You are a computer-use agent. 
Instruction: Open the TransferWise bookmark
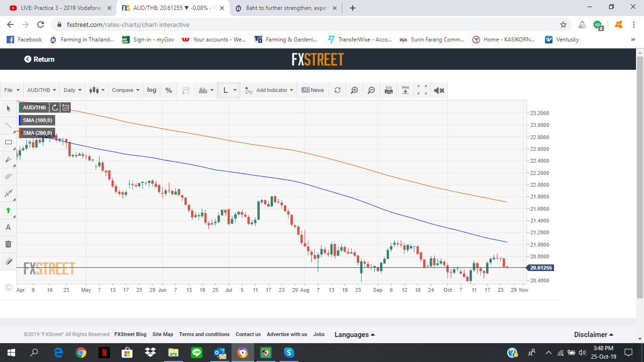pyautogui.click(x=360, y=40)
